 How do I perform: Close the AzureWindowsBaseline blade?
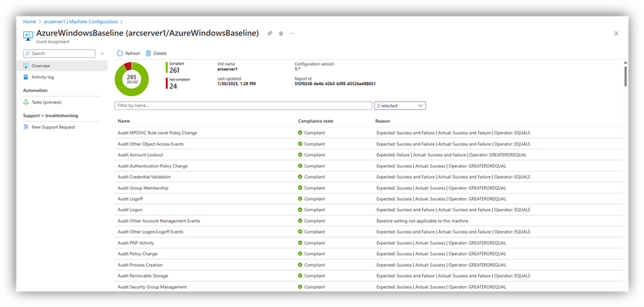point(616,34)
